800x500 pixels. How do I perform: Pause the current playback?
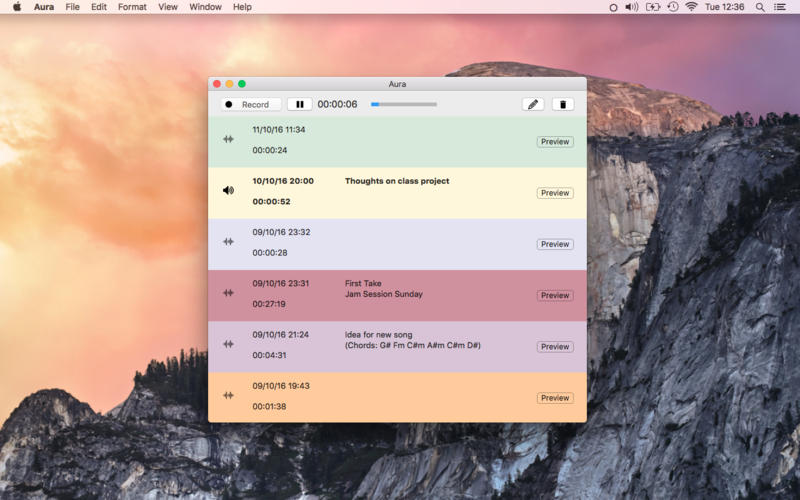(x=299, y=104)
